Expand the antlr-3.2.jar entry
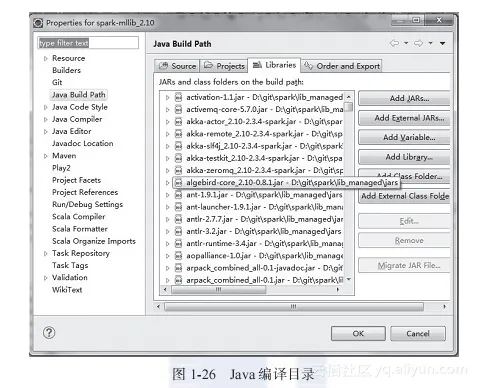Viewport: 478px width, 388px height. (x=168, y=232)
